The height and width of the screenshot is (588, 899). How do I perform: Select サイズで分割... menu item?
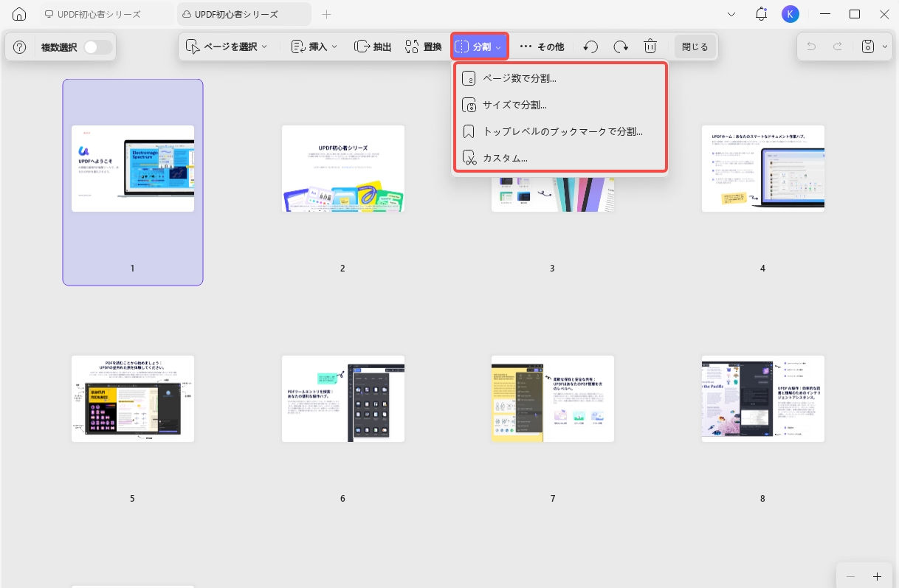pyautogui.click(x=561, y=105)
